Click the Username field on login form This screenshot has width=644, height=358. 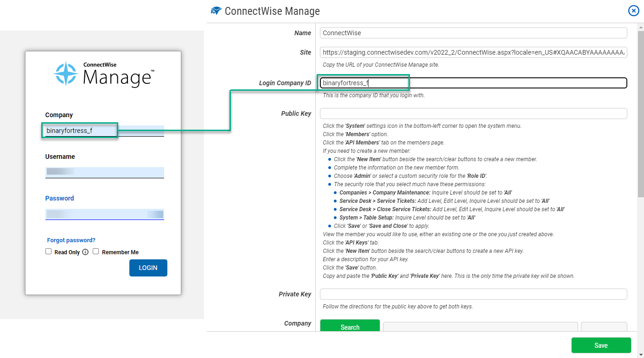point(105,172)
